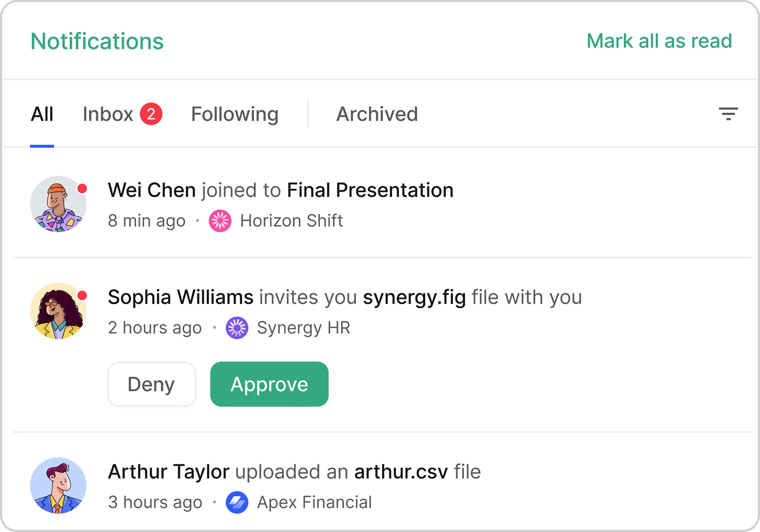Open the synergy.fig file link
760x532 pixels.
pyautogui.click(x=415, y=297)
